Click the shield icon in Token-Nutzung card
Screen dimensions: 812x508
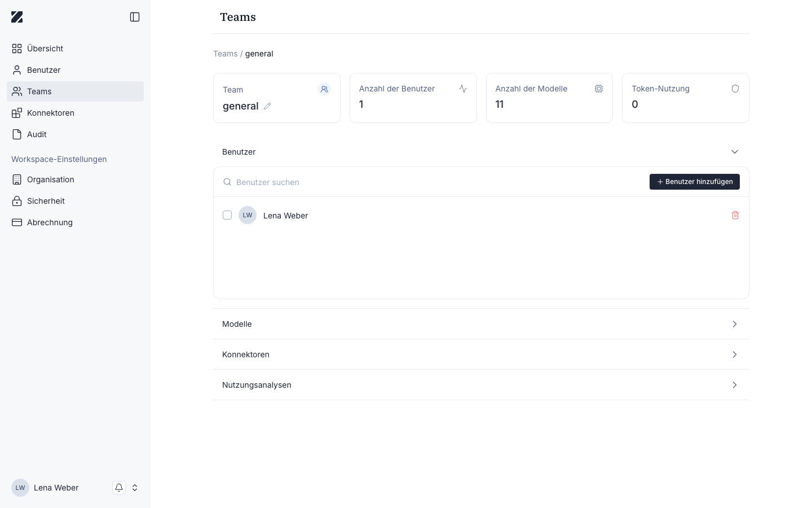point(735,89)
